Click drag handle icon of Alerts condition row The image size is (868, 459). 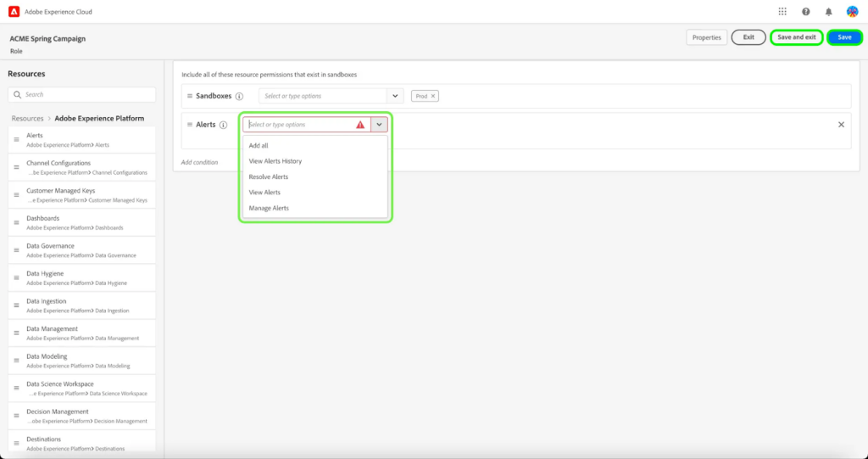coord(189,125)
